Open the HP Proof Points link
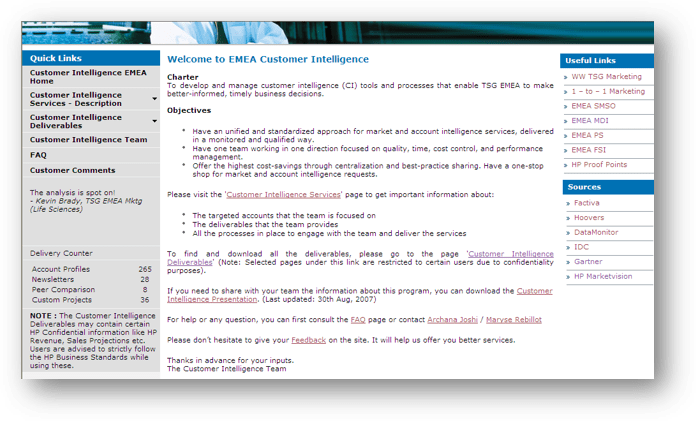 coord(600,164)
